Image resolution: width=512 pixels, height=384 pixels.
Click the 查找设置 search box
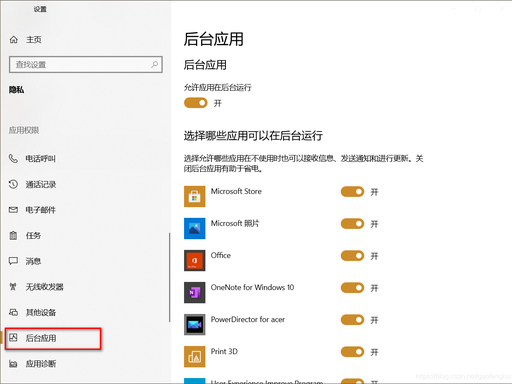pyautogui.click(x=86, y=64)
